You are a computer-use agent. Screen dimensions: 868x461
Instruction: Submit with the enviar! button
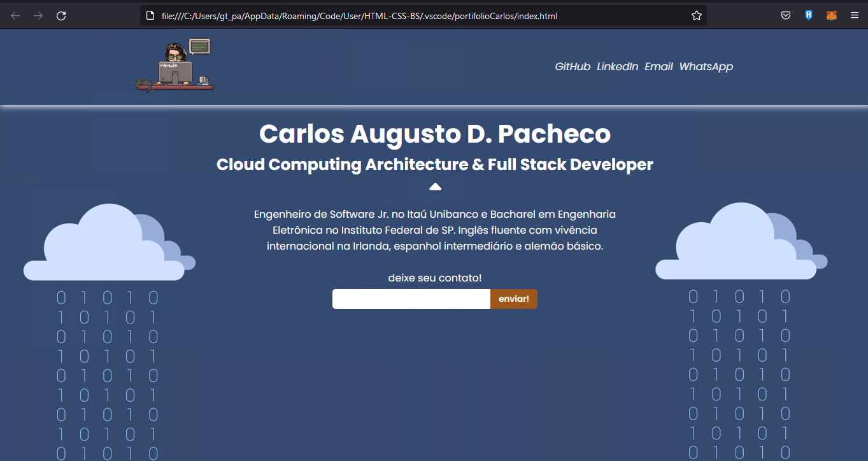point(514,299)
